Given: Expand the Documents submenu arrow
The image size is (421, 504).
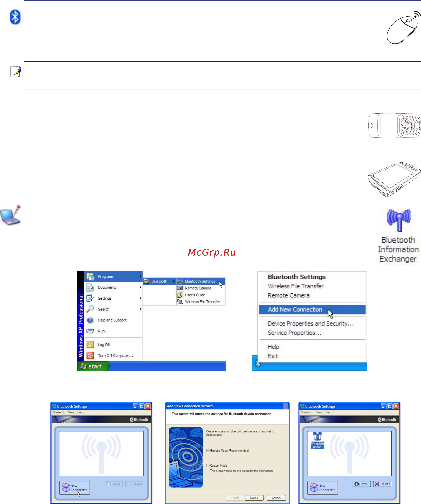Looking at the screenshot, I should point(140,287).
